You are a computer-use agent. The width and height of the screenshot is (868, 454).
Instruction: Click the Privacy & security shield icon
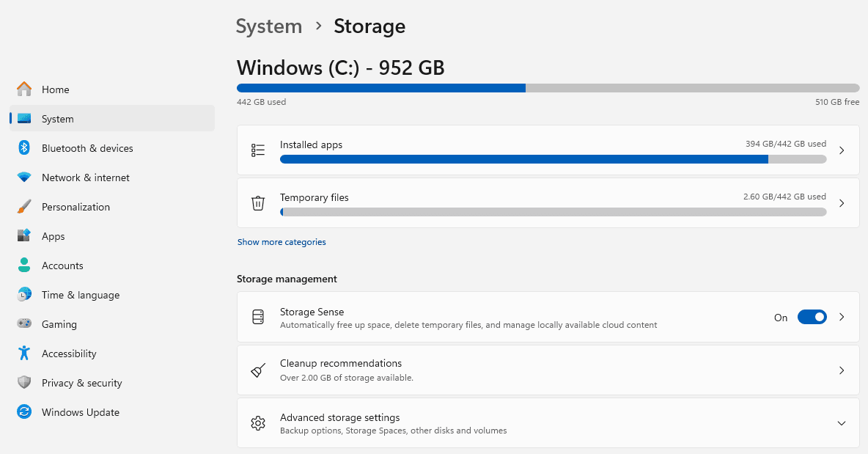(24, 383)
